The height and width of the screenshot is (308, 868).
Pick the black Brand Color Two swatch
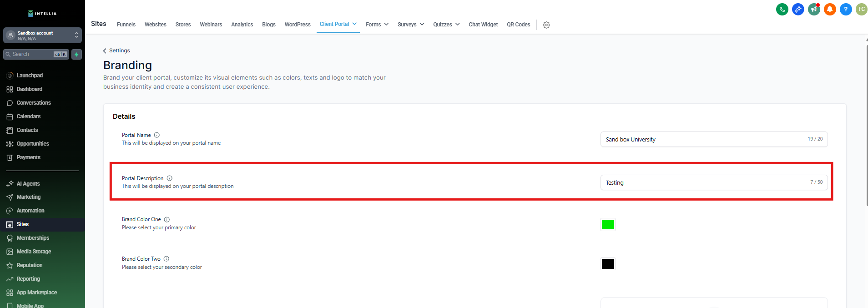tap(608, 264)
